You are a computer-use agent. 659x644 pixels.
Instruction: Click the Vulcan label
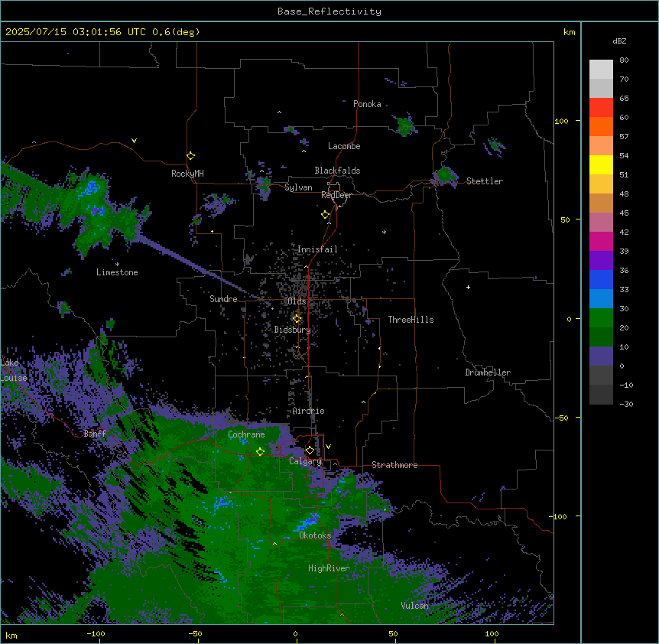tap(415, 606)
